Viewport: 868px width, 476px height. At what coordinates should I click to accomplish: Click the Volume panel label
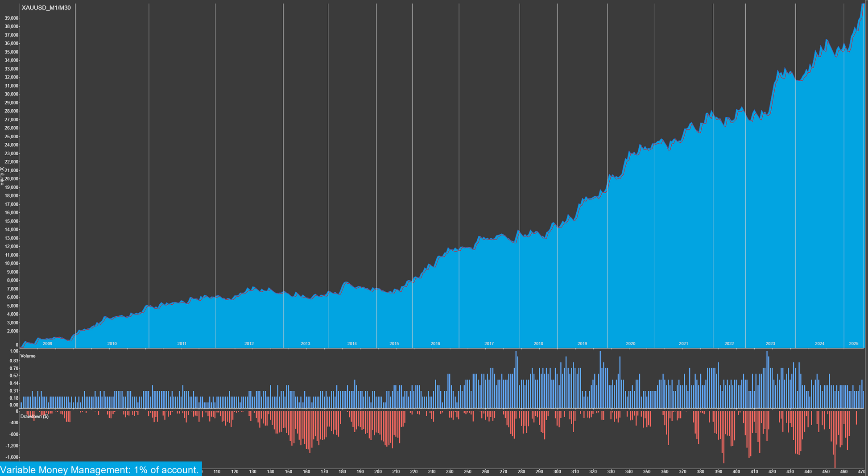click(28, 356)
